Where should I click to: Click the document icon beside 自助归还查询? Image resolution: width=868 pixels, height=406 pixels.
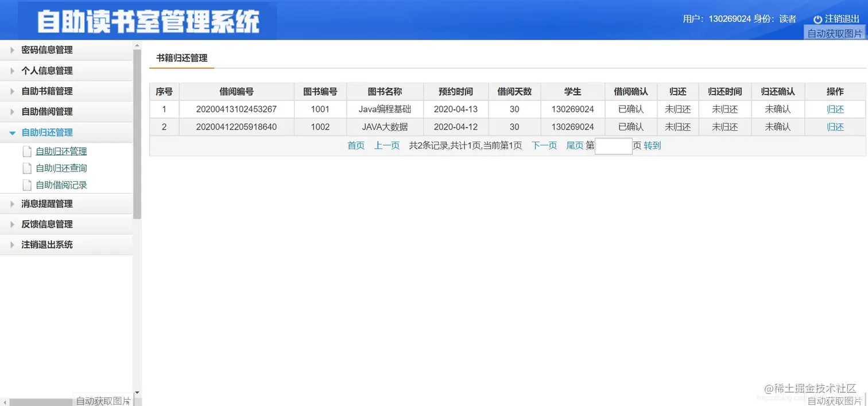[x=27, y=167]
